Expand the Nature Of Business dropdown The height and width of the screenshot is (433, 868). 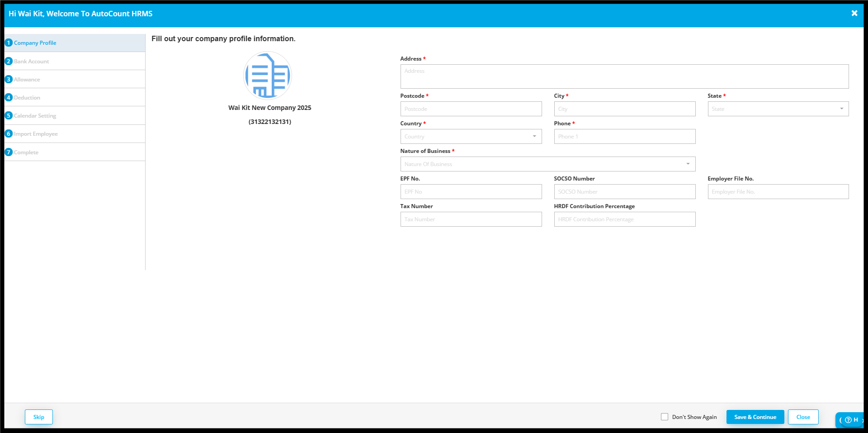pyautogui.click(x=548, y=164)
